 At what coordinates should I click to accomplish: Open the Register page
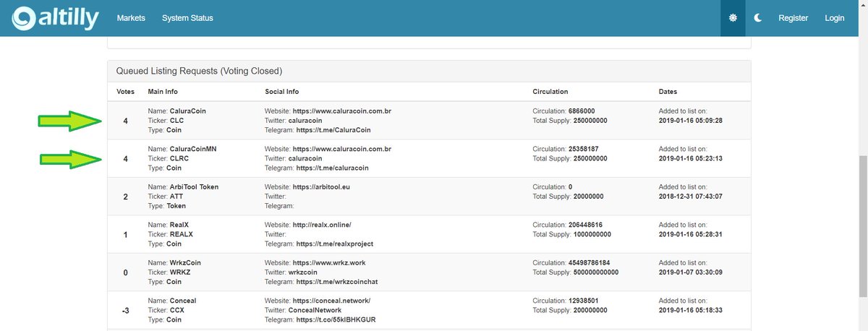[x=793, y=18]
